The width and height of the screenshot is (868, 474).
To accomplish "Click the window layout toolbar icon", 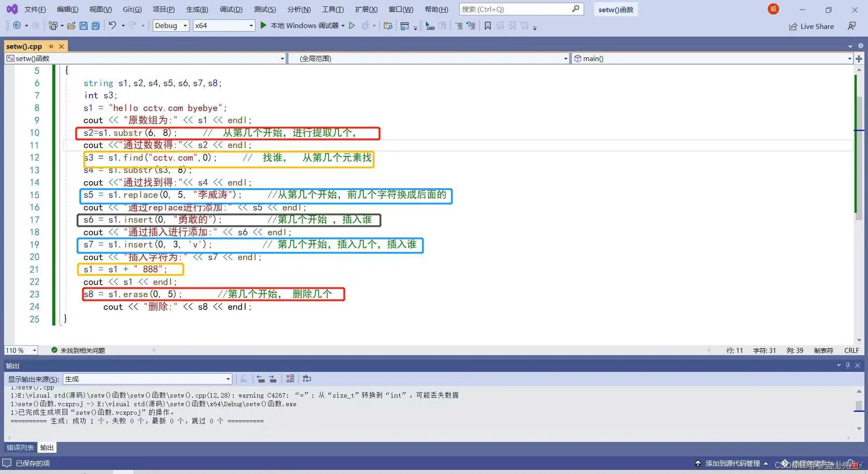I will 405,26.
